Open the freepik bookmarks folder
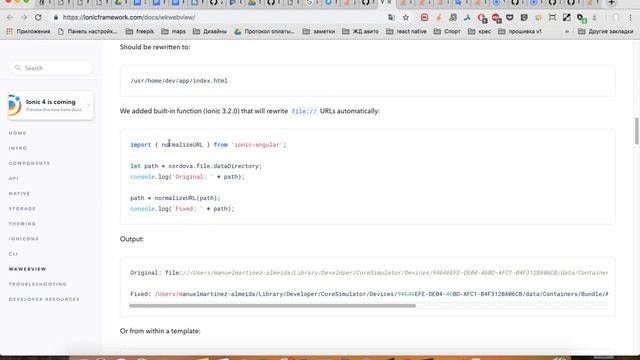The height and width of the screenshot is (360, 640). tap(140, 31)
